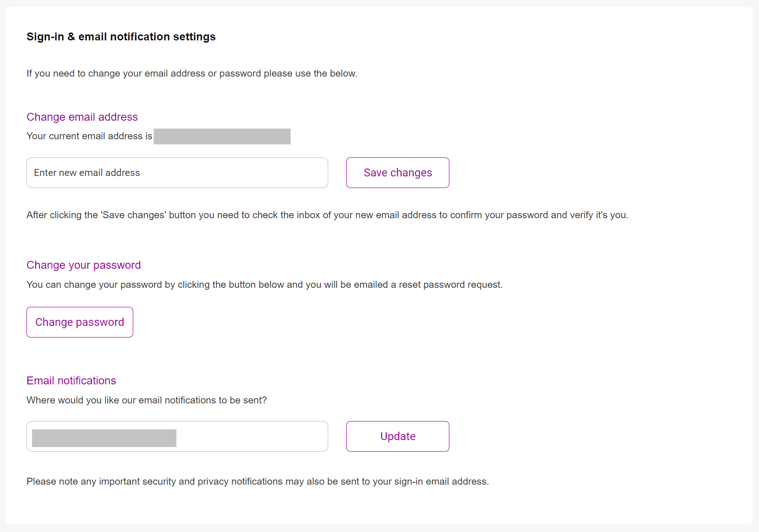
Task: Click the 'Sign-in & email notification settings' title
Action: click(x=121, y=37)
